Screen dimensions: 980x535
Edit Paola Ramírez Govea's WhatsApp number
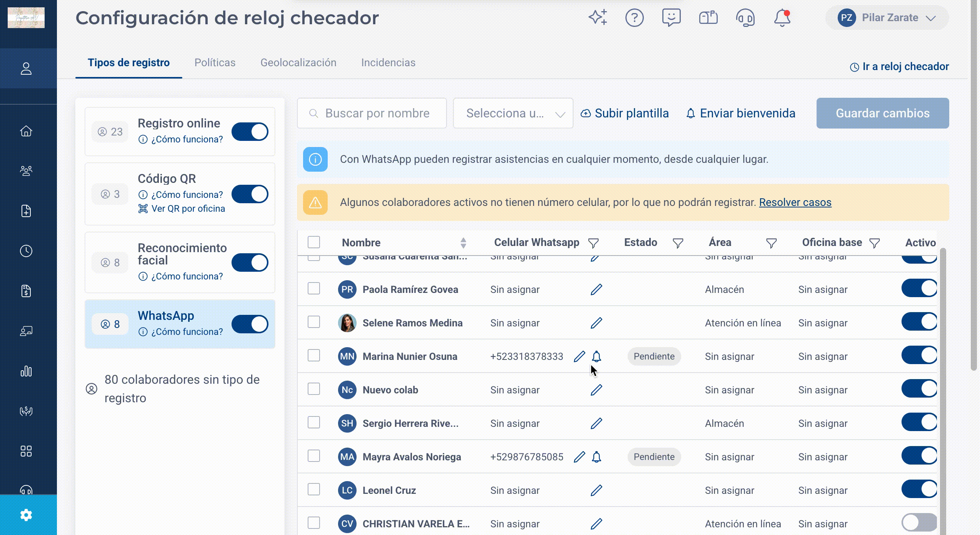coord(596,289)
